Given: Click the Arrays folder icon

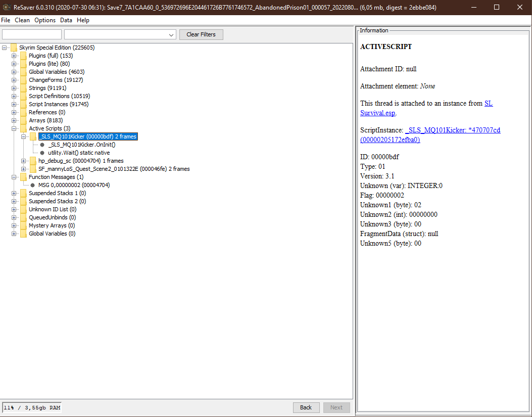Looking at the screenshot, I should click(23, 120).
